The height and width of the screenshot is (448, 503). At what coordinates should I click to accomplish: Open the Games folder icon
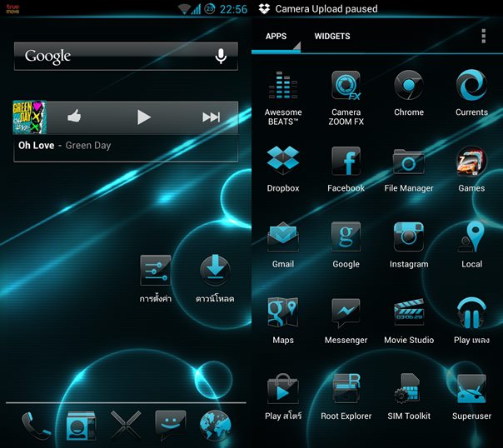(471, 162)
